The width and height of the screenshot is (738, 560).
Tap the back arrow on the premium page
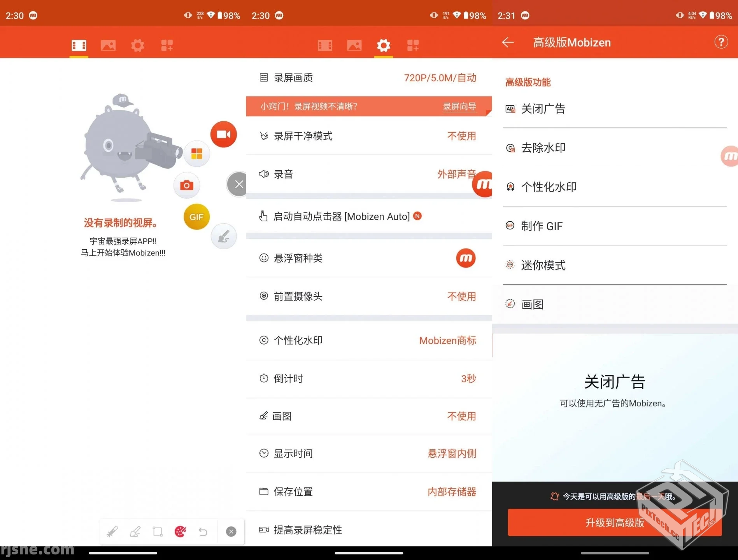(507, 43)
